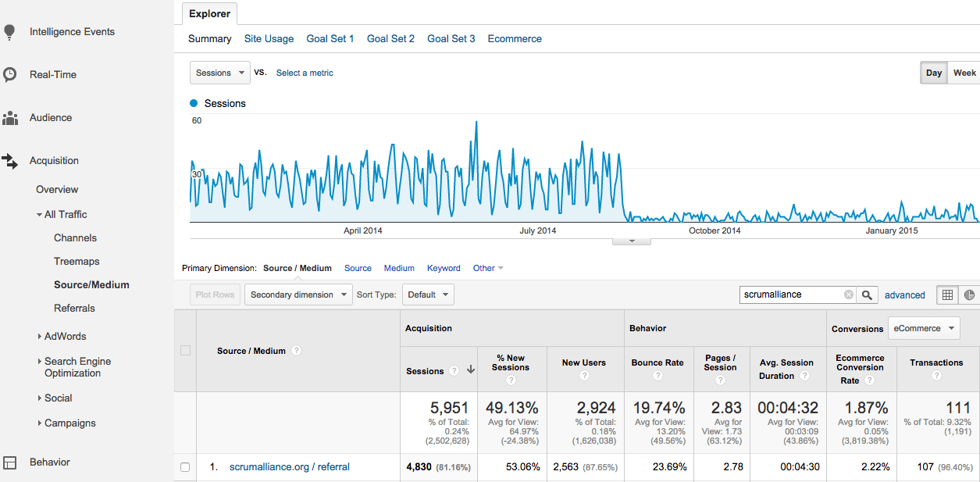
Task: Open the Behavior section icon
Action: [x=11, y=462]
